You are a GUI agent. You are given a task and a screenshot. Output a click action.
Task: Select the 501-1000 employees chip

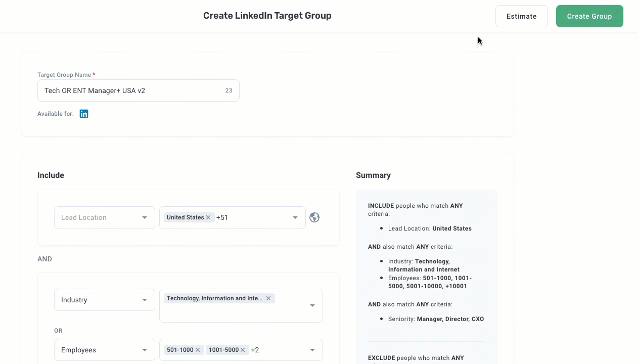179,349
